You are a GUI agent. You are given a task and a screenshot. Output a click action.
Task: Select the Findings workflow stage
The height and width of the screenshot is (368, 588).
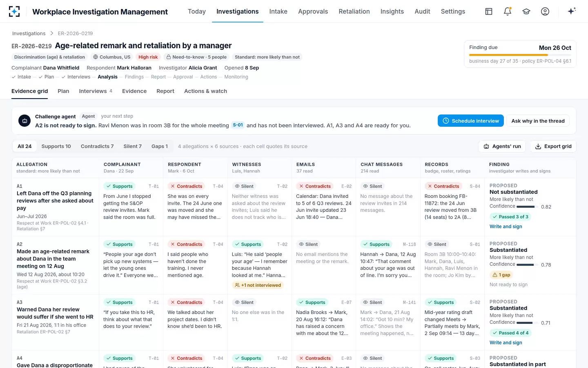(134, 77)
